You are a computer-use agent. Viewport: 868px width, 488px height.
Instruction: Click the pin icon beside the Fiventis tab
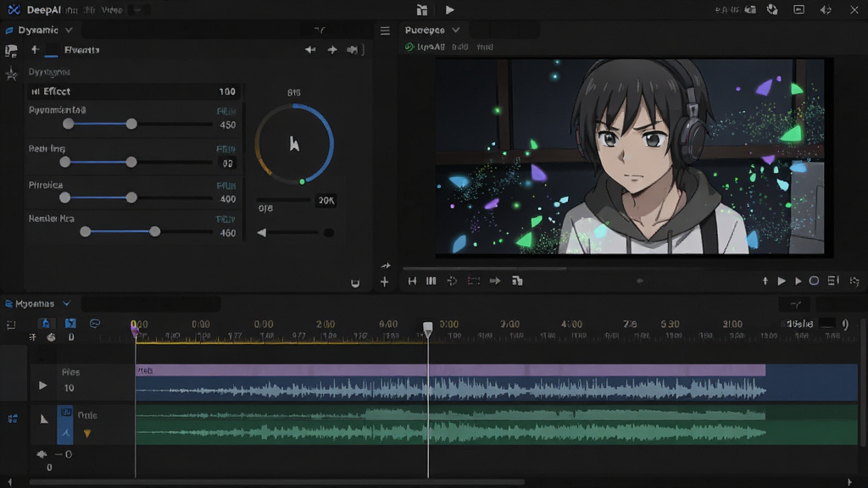click(x=35, y=50)
